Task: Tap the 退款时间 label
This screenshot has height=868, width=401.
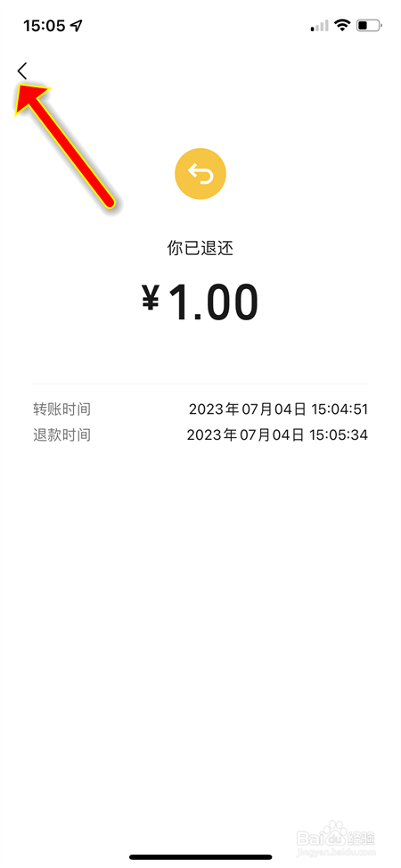Action: [x=61, y=435]
